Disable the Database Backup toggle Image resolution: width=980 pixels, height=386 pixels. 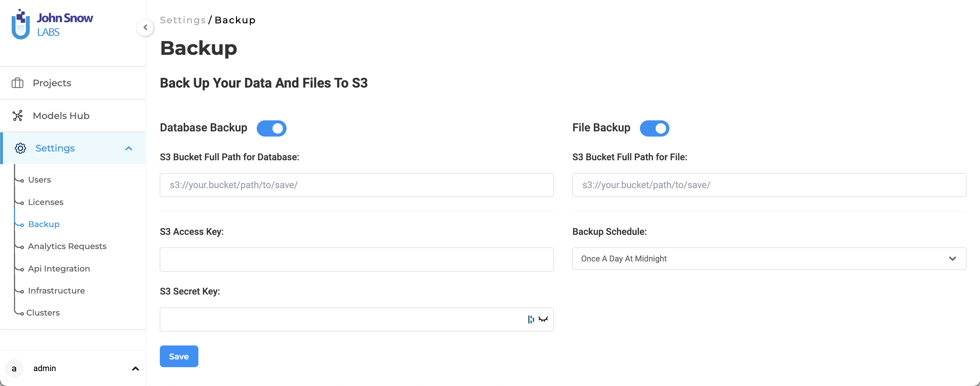click(x=272, y=128)
